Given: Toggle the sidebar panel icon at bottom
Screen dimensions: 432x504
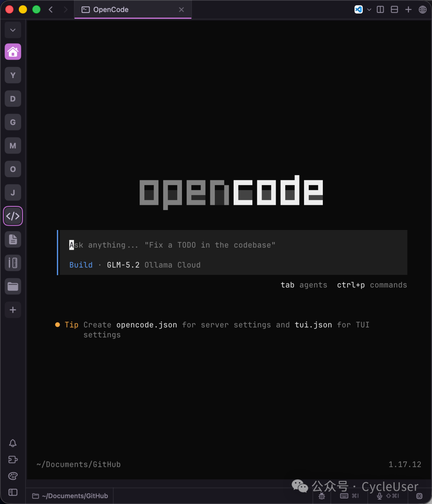Looking at the screenshot, I should [13, 492].
